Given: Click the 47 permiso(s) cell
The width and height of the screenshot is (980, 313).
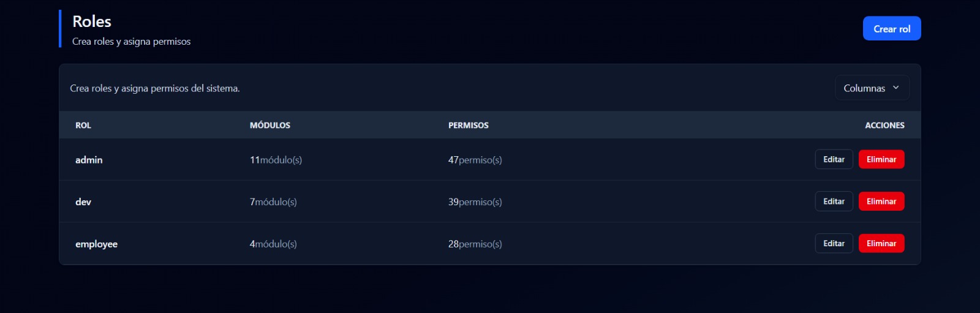Looking at the screenshot, I should pyautogui.click(x=475, y=160).
